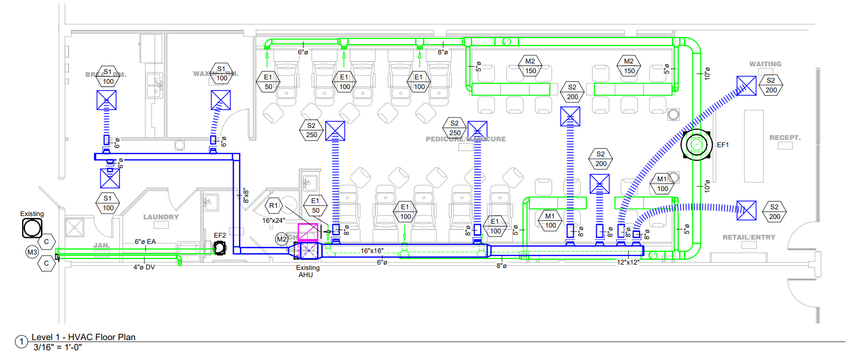The height and width of the screenshot is (357, 868).
Task: Select the Waxing Room ceiling diffuser symbol
Action: coord(221,100)
